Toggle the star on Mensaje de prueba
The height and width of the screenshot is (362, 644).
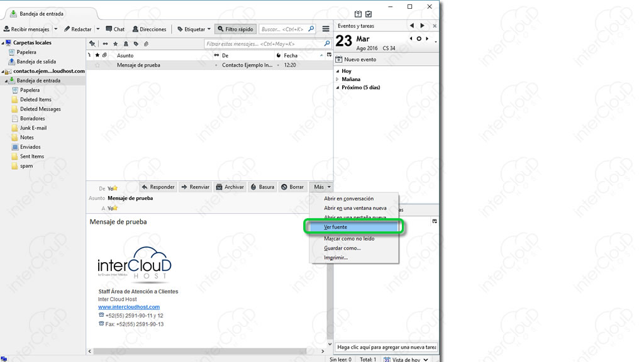coord(97,65)
